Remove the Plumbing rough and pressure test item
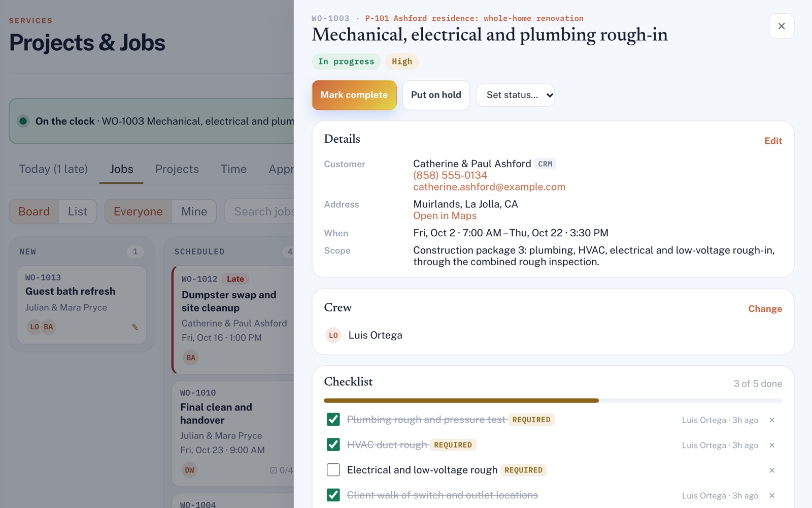The width and height of the screenshot is (812, 508). (772, 420)
